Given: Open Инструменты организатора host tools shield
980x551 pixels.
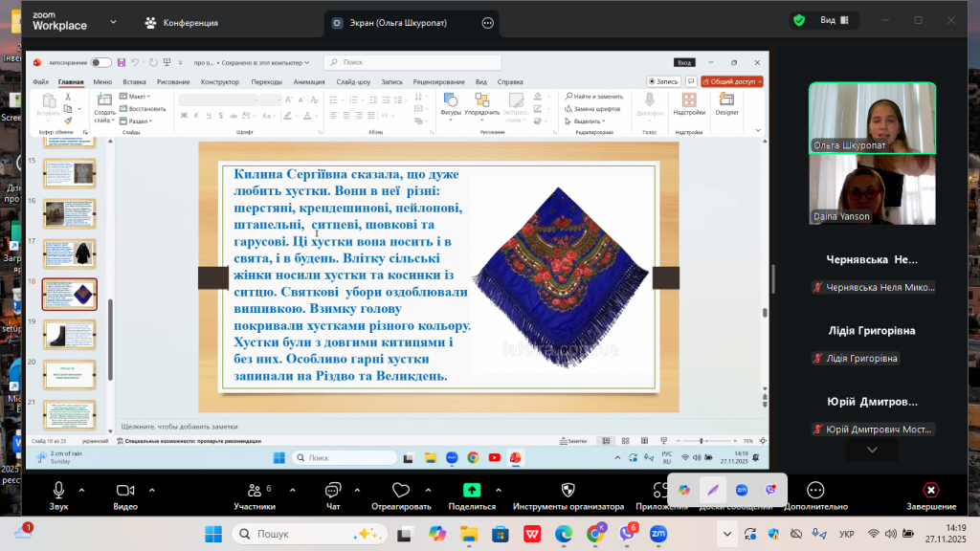Looking at the screenshot, I should 568,490.
